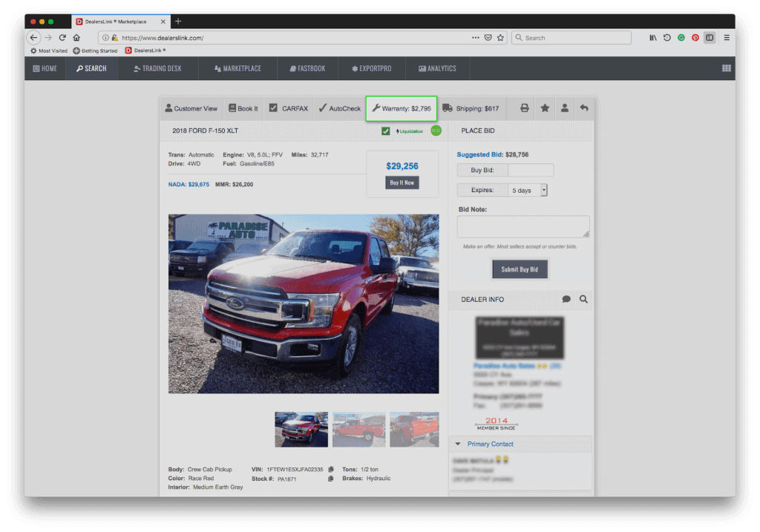Print the vehicle listing
760x532 pixels.
[525, 108]
